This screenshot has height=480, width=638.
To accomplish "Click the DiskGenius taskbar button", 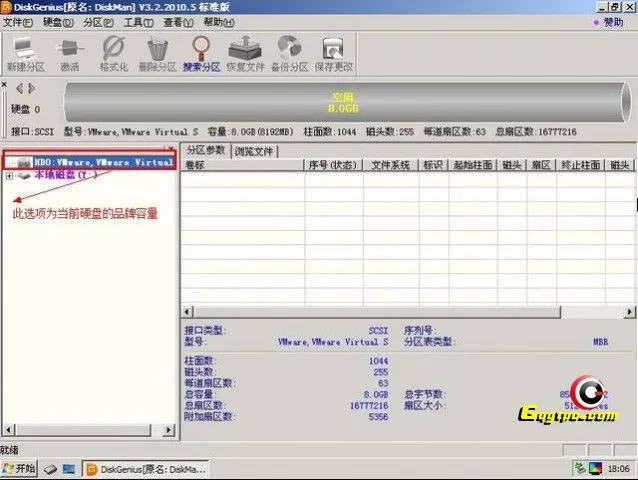I will pos(146,469).
